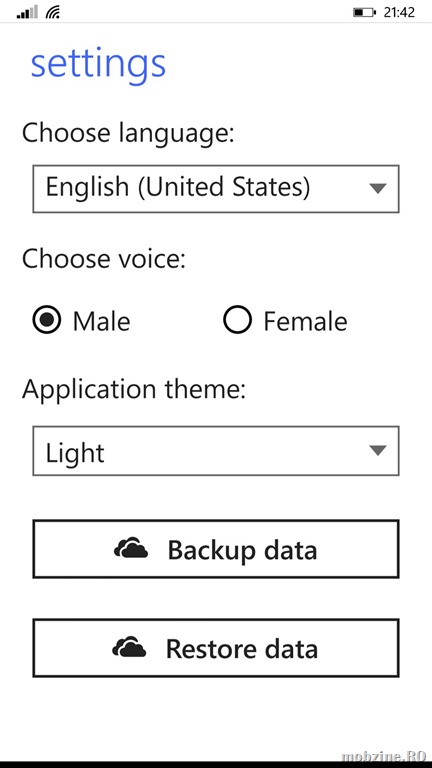Select the Male voice radio button

[47, 320]
